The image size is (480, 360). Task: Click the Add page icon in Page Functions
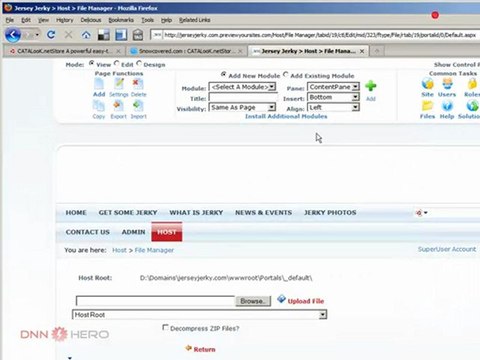tap(99, 84)
